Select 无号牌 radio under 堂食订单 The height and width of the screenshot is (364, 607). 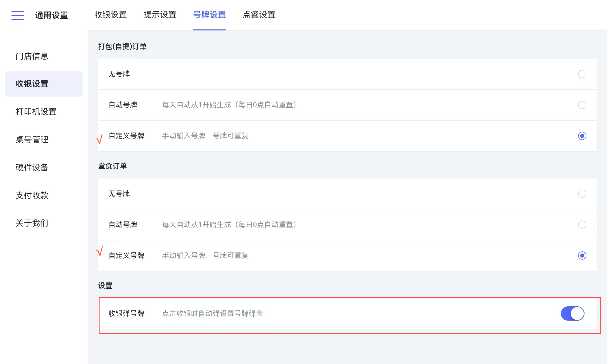(582, 194)
